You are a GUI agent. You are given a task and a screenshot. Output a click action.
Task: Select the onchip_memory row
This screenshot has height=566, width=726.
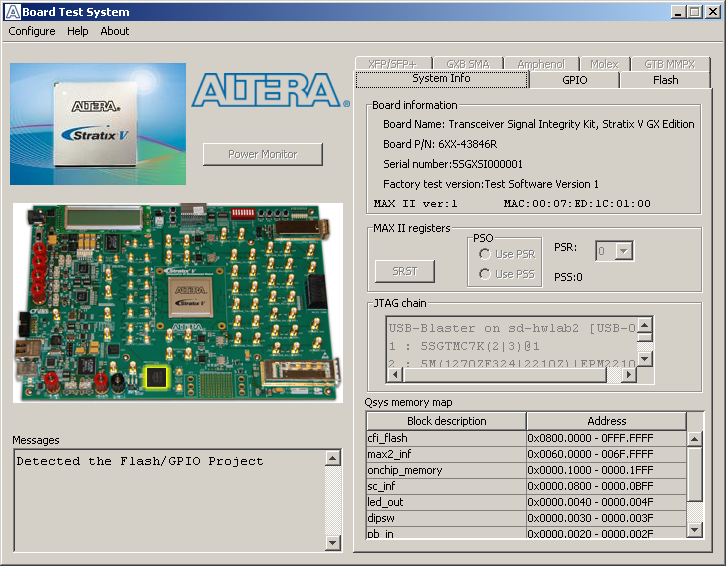[x=526, y=470]
